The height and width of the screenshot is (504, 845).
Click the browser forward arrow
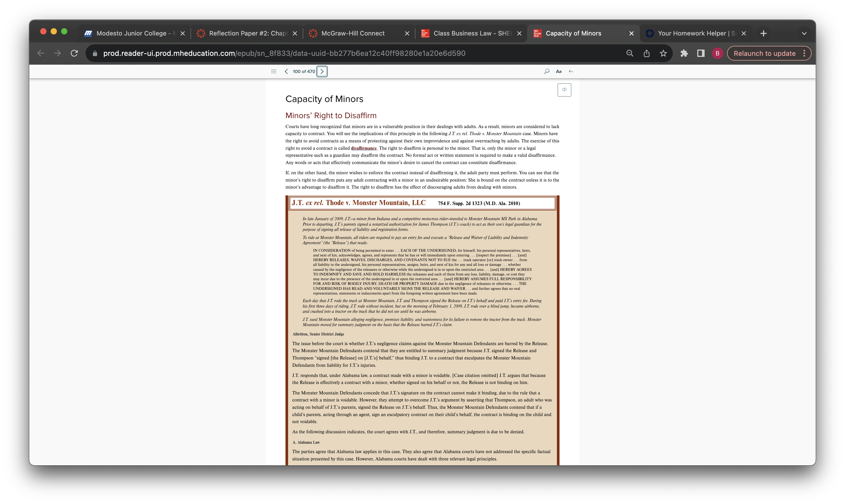57,53
